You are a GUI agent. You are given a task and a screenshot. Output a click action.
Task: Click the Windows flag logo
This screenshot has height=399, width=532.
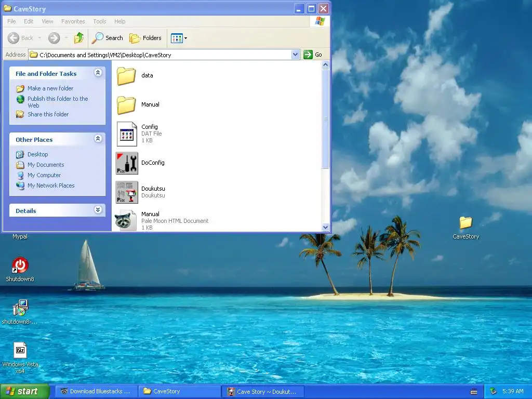tap(320, 21)
